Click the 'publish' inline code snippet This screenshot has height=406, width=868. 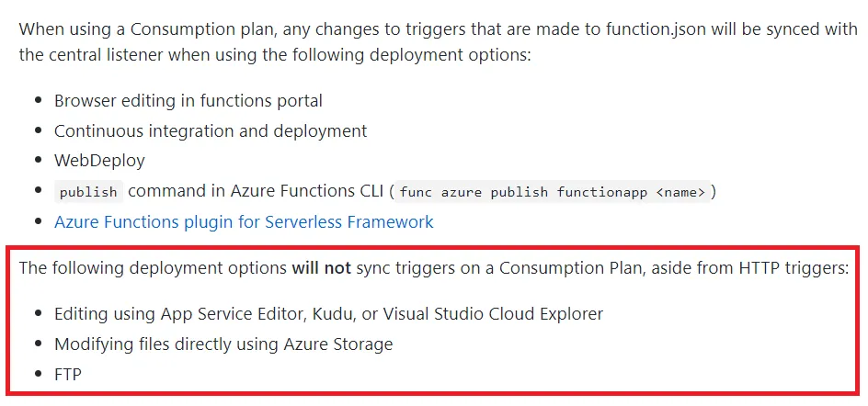click(x=88, y=192)
